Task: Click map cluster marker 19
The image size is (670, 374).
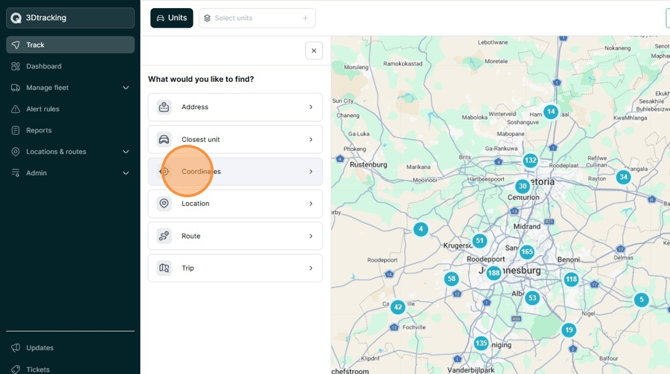Action: click(x=569, y=330)
